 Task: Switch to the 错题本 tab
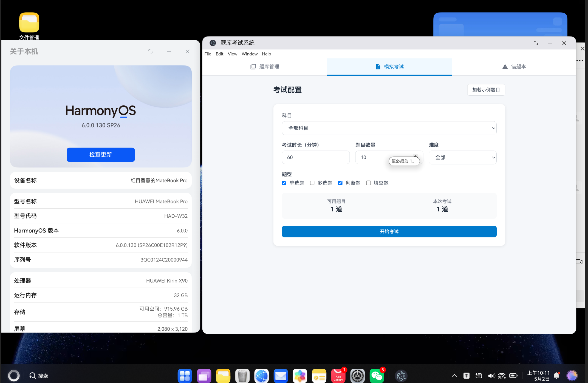(x=514, y=67)
